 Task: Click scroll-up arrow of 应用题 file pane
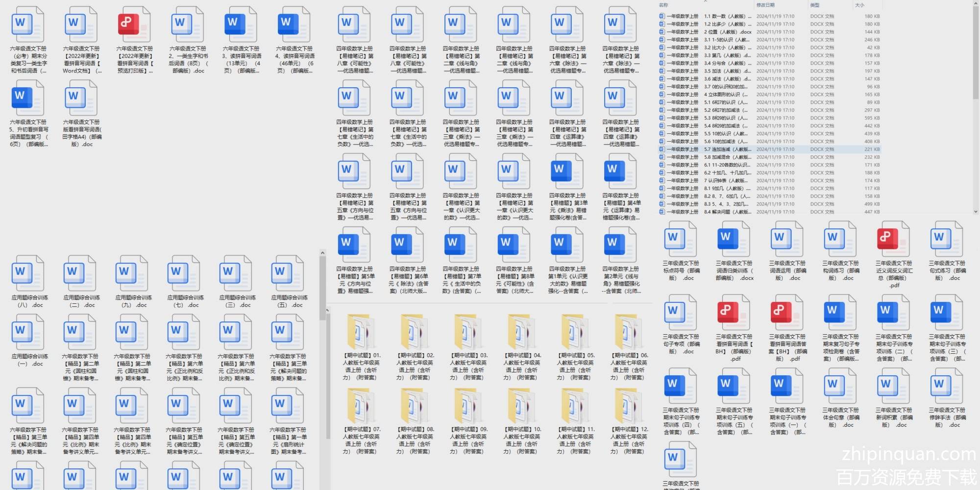[x=322, y=253]
